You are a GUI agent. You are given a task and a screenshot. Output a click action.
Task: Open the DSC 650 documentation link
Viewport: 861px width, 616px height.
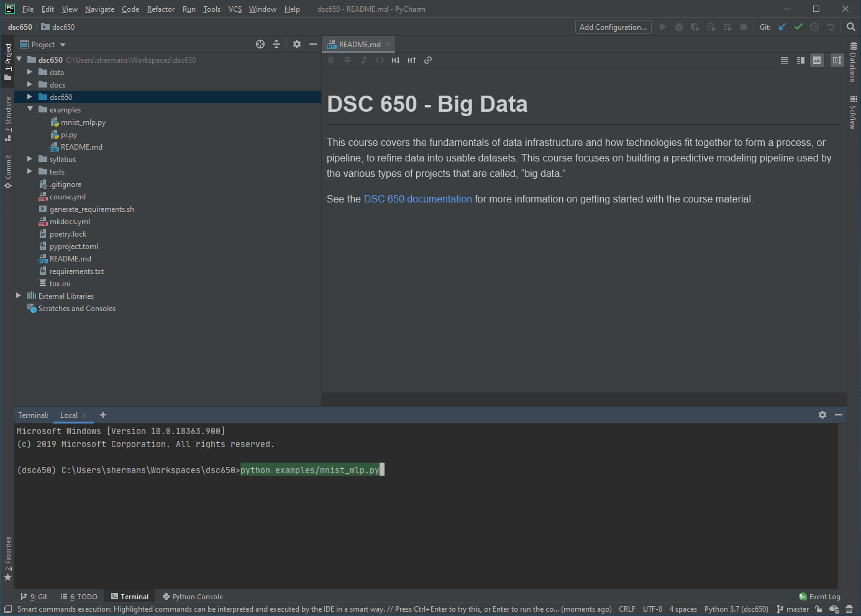[x=418, y=199]
